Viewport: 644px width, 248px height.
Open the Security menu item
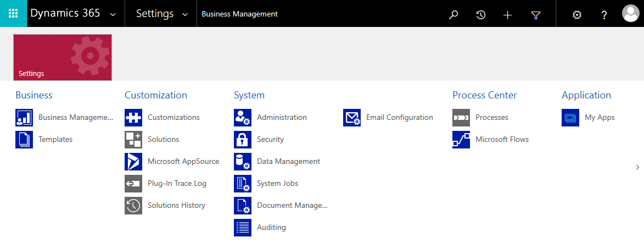click(270, 140)
